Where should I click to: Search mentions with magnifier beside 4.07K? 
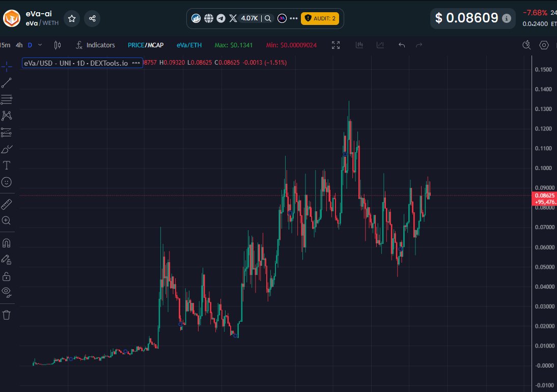coord(268,18)
